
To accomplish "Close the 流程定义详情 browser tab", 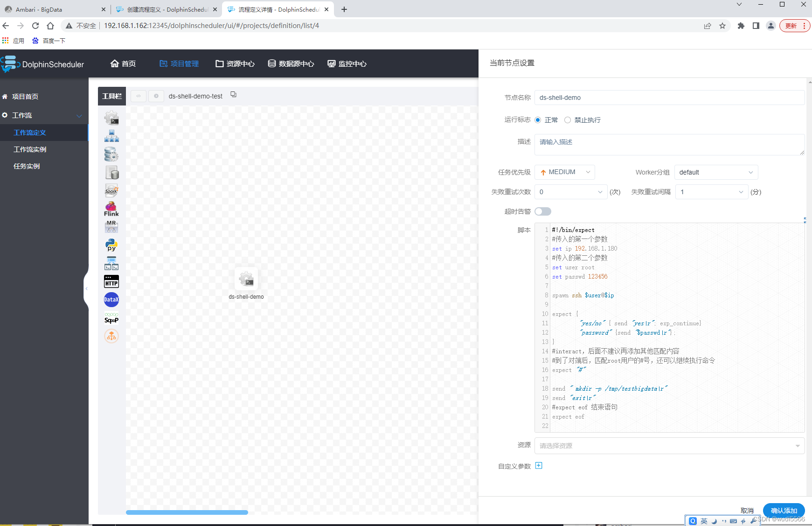I will 326,9.
